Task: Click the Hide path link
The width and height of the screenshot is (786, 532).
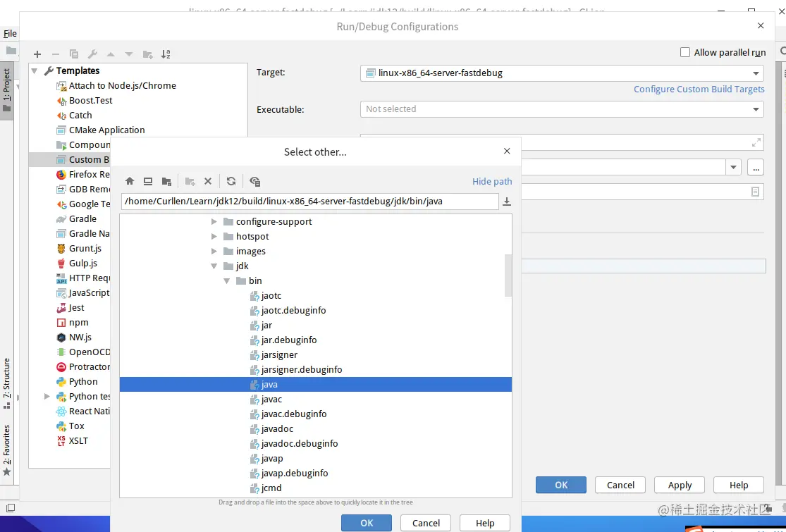Action: pos(492,181)
